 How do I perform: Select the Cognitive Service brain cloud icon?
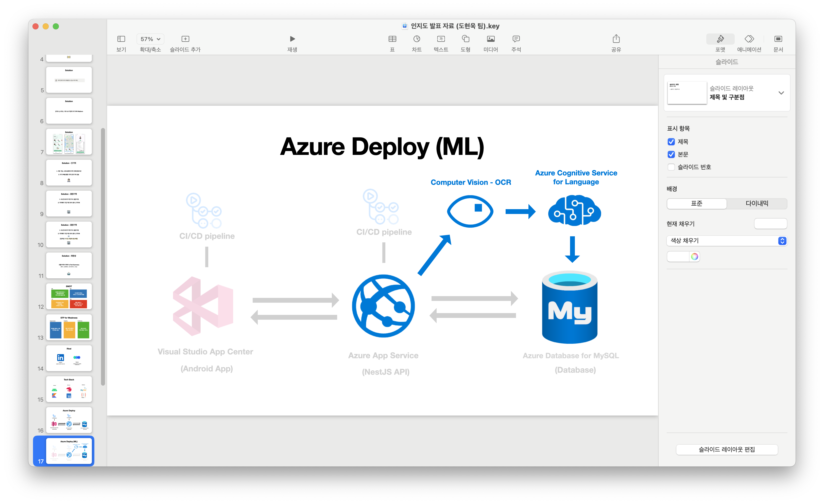click(575, 211)
